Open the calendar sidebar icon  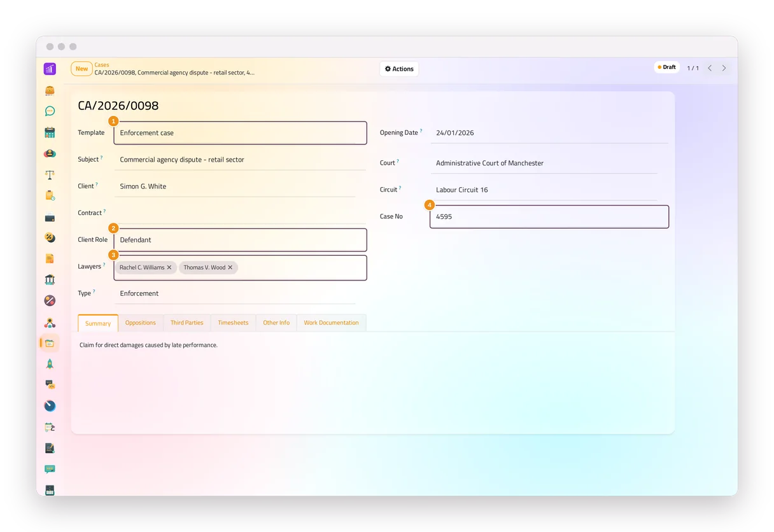tap(50, 132)
